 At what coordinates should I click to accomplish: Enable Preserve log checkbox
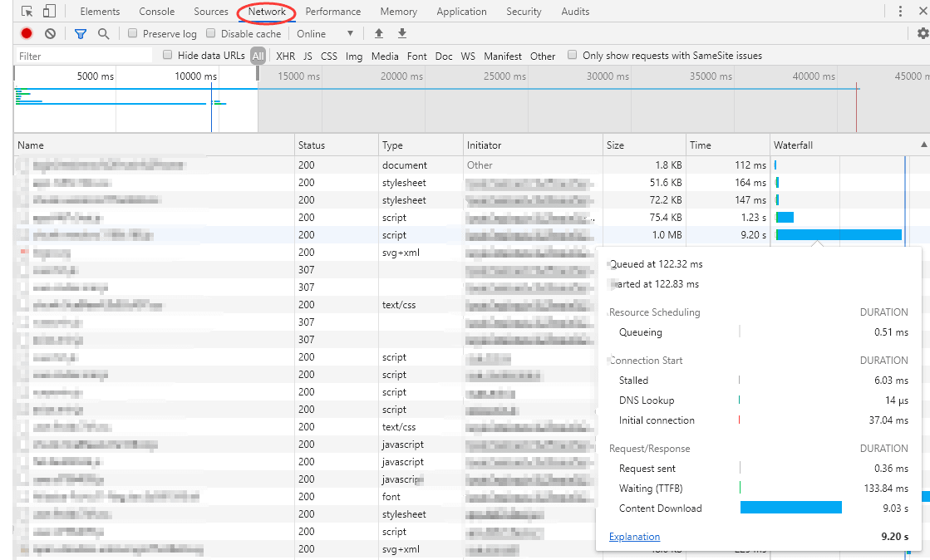(132, 33)
